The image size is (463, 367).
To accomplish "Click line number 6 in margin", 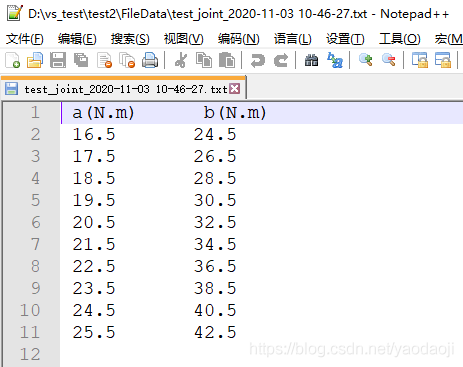I will tap(36, 223).
